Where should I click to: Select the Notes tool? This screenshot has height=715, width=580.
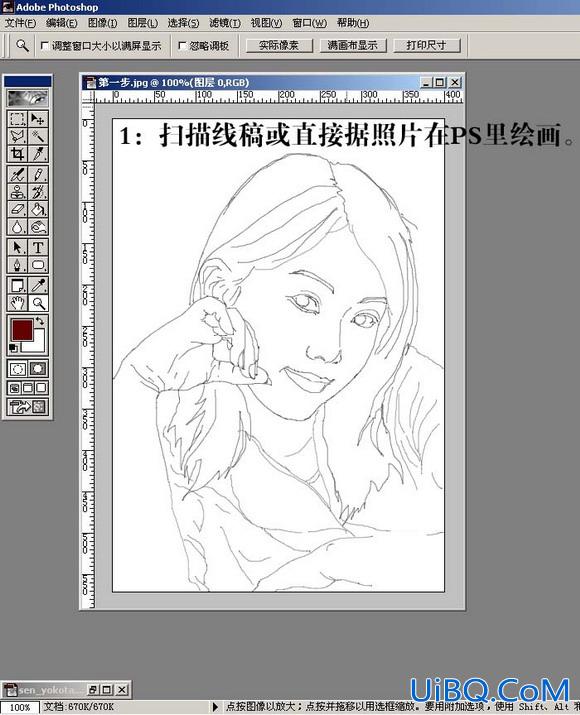tap(17, 285)
